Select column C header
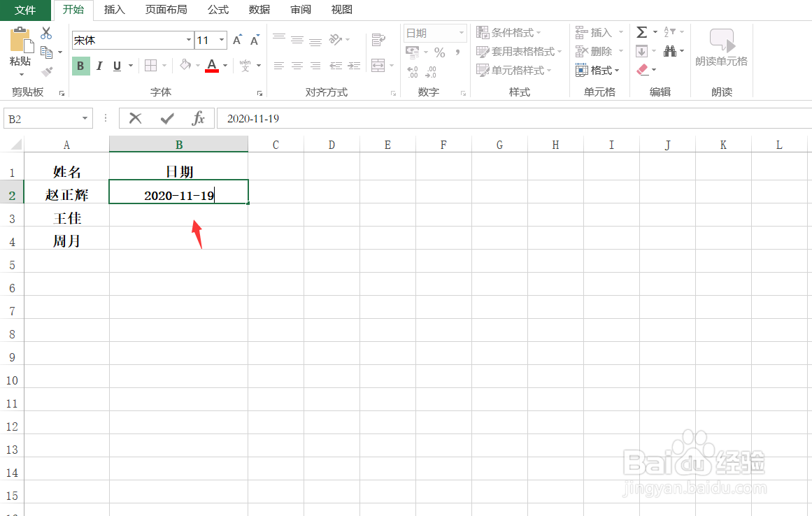The height and width of the screenshot is (516, 812). (x=276, y=145)
